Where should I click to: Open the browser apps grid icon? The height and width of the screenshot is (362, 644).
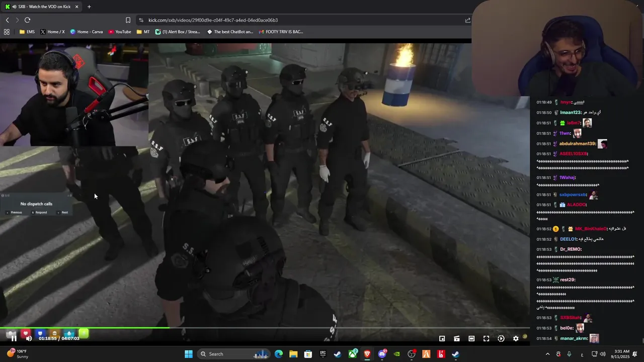[7, 32]
